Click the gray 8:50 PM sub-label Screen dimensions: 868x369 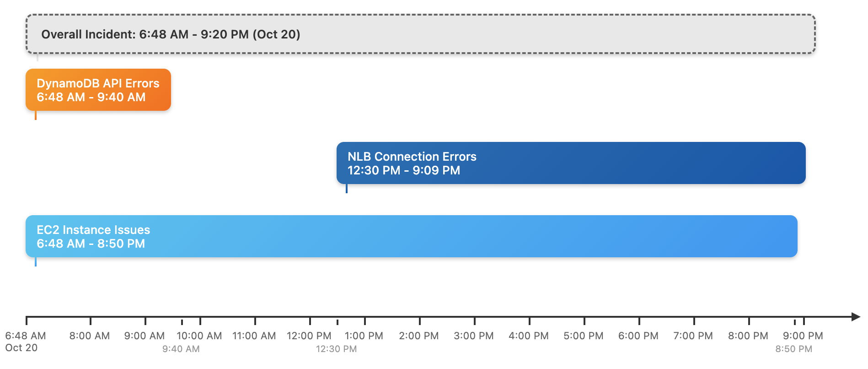[794, 349]
